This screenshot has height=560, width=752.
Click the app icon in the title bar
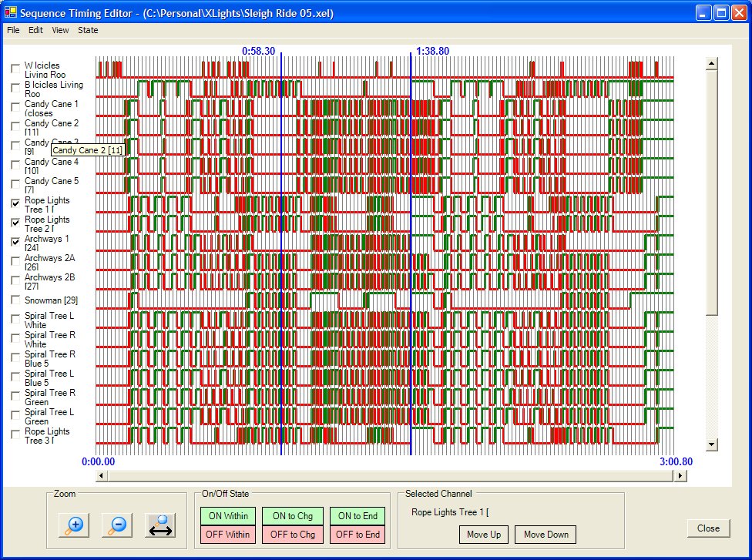click(11, 12)
